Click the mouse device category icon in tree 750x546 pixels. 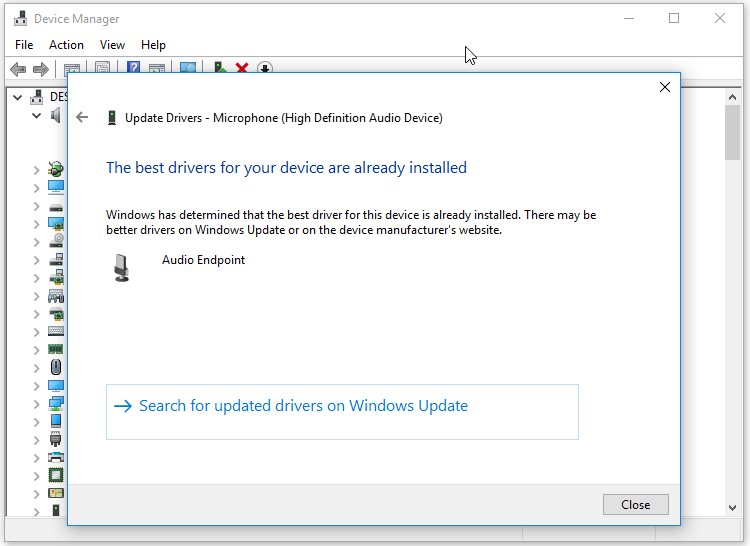click(x=56, y=367)
